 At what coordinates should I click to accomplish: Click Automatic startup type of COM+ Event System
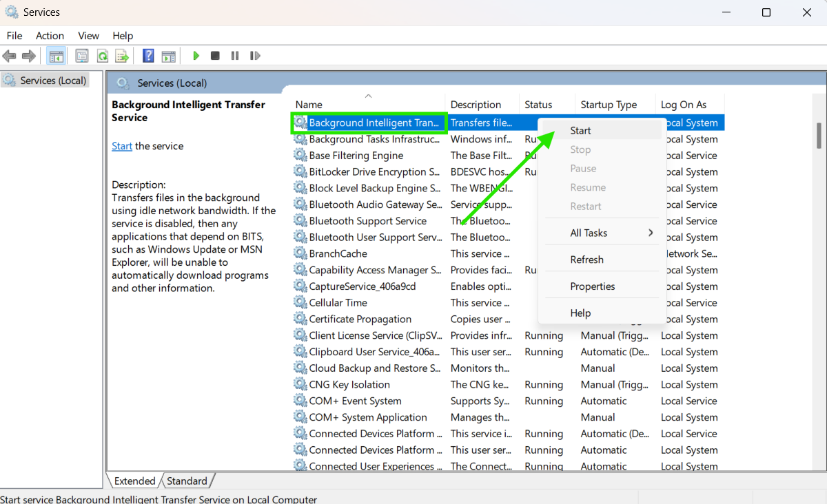pos(604,401)
